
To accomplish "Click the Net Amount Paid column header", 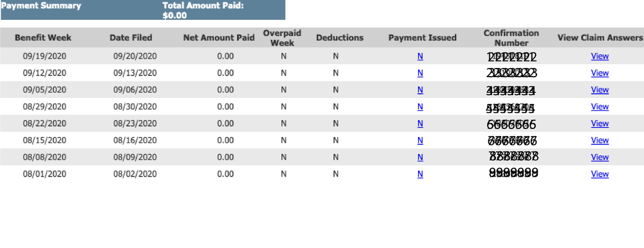I will click(x=219, y=37).
